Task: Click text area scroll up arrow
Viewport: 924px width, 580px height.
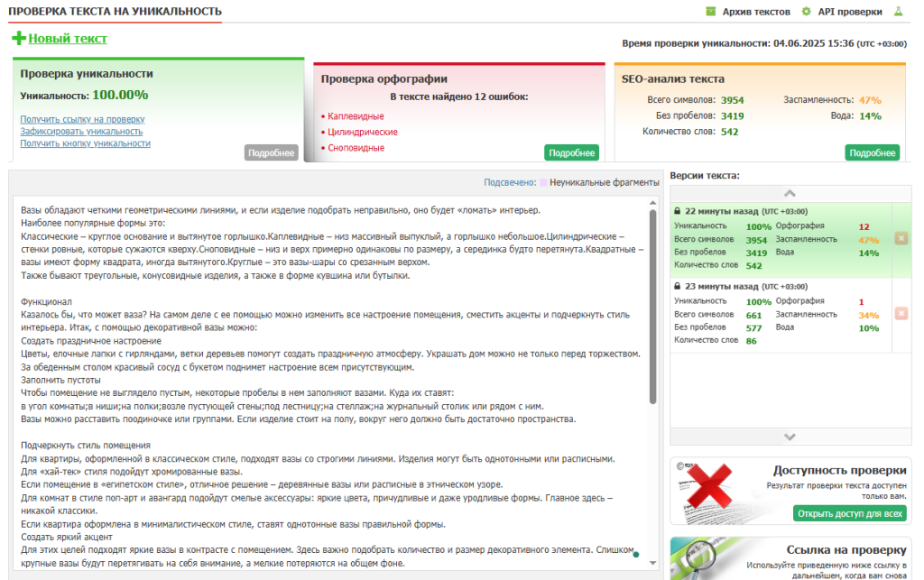Action: click(x=653, y=203)
